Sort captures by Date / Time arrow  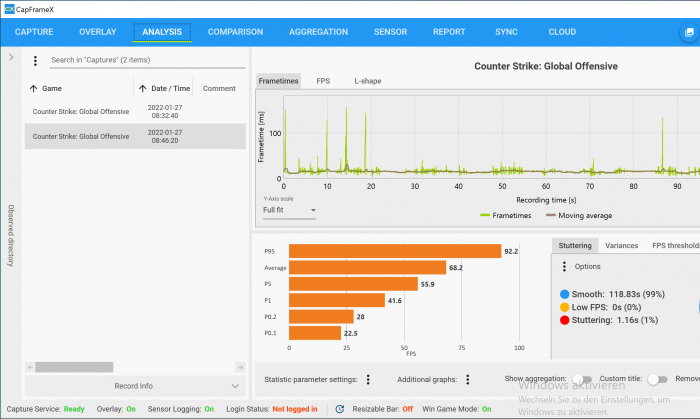click(x=142, y=89)
